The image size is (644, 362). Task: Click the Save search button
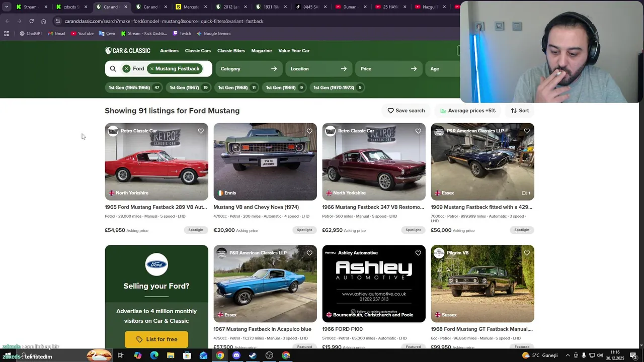pos(406,111)
